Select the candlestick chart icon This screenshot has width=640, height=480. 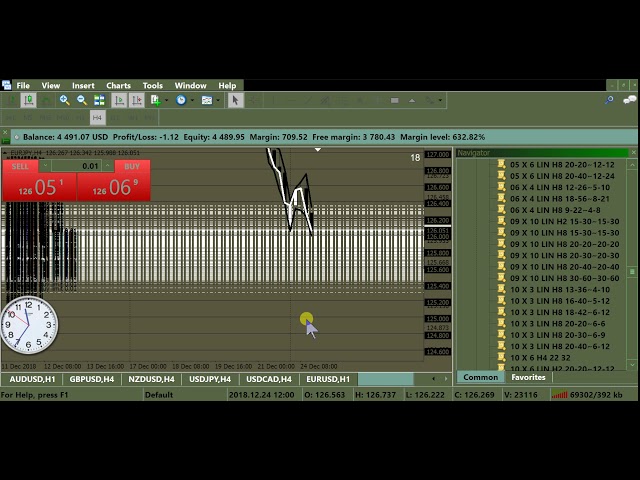[x=28, y=100]
